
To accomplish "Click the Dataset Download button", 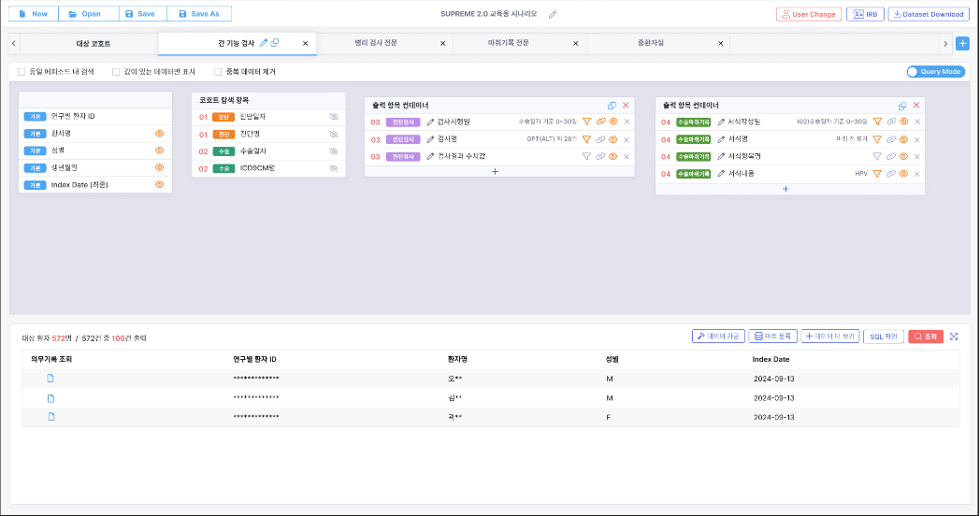I will (928, 14).
